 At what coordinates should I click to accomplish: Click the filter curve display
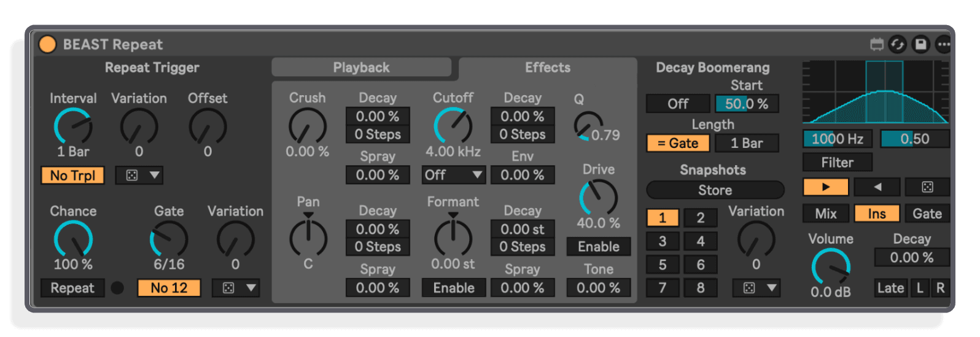876,92
